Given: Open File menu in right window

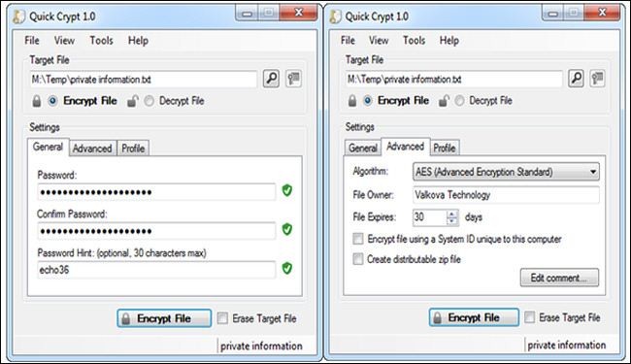Looking at the screenshot, I should [348, 41].
